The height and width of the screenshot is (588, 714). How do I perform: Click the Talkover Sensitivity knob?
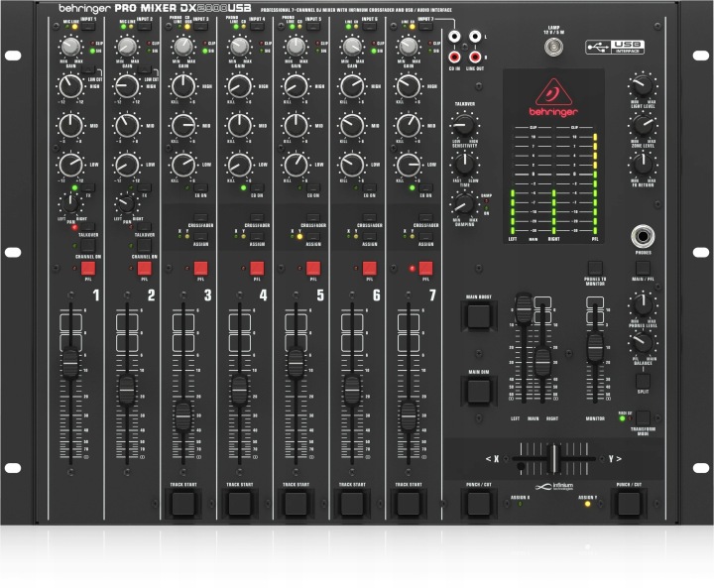(464, 125)
